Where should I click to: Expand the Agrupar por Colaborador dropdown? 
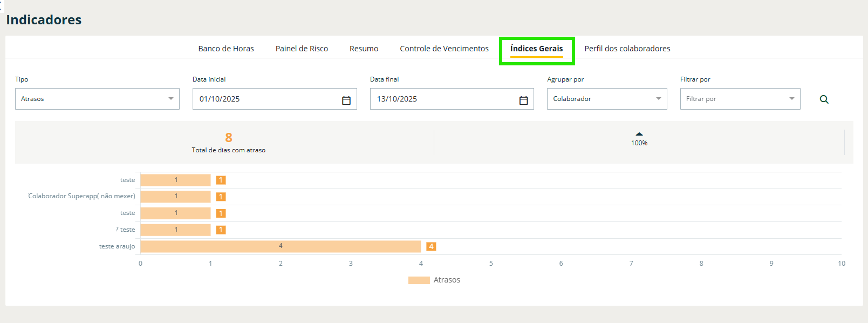606,99
